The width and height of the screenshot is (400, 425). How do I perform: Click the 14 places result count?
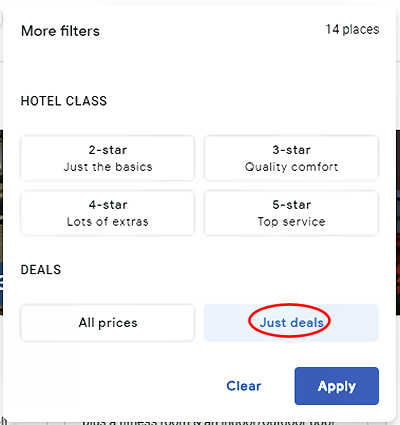click(x=352, y=29)
